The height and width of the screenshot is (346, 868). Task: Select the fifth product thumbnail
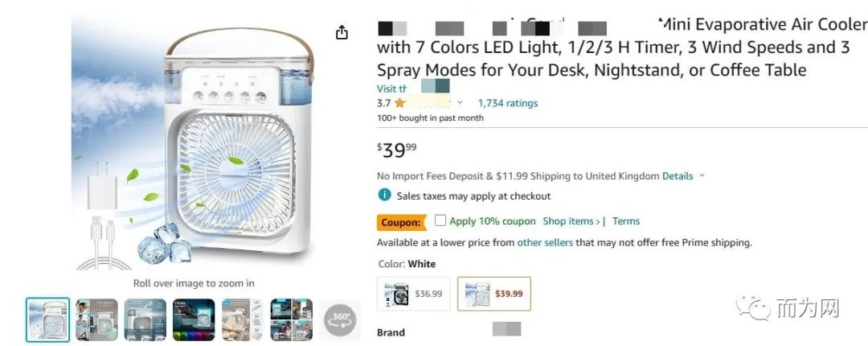point(243,319)
